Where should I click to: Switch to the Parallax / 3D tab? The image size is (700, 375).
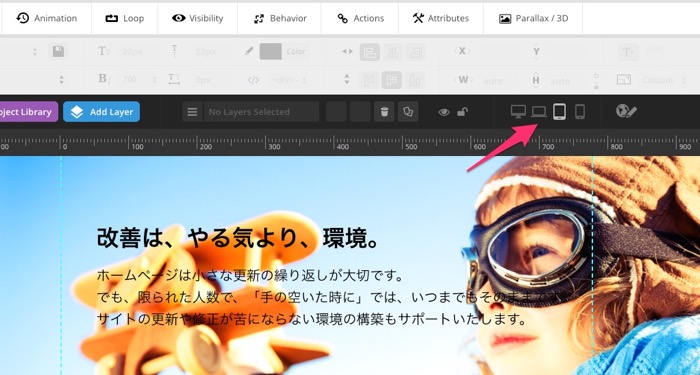533,18
